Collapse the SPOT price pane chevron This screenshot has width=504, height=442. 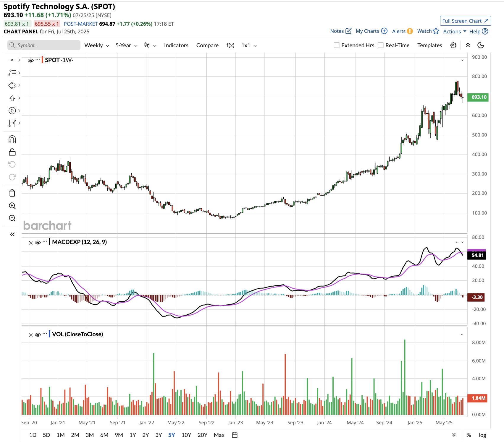tap(462, 60)
